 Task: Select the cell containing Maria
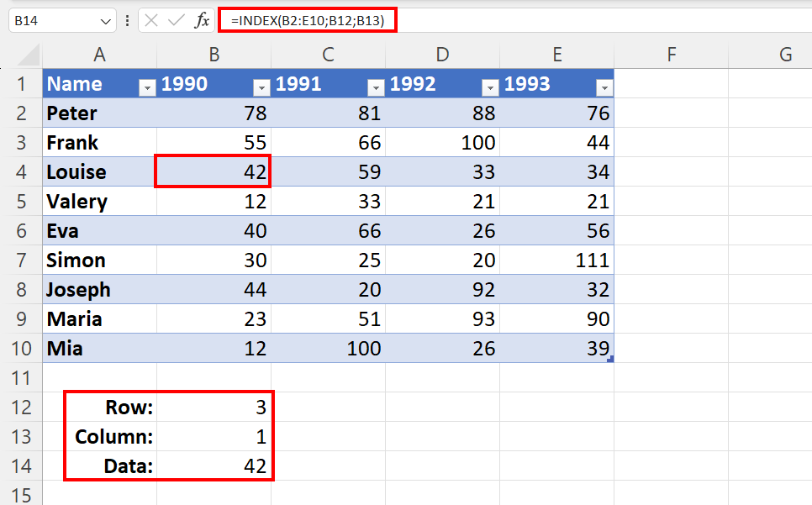[x=99, y=318]
